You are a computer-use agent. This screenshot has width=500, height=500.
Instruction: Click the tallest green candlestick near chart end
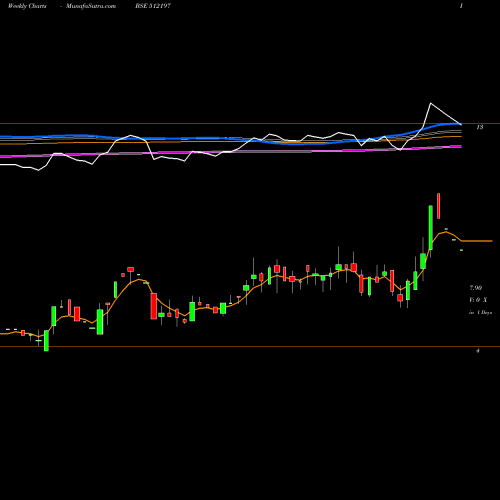[431, 227]
